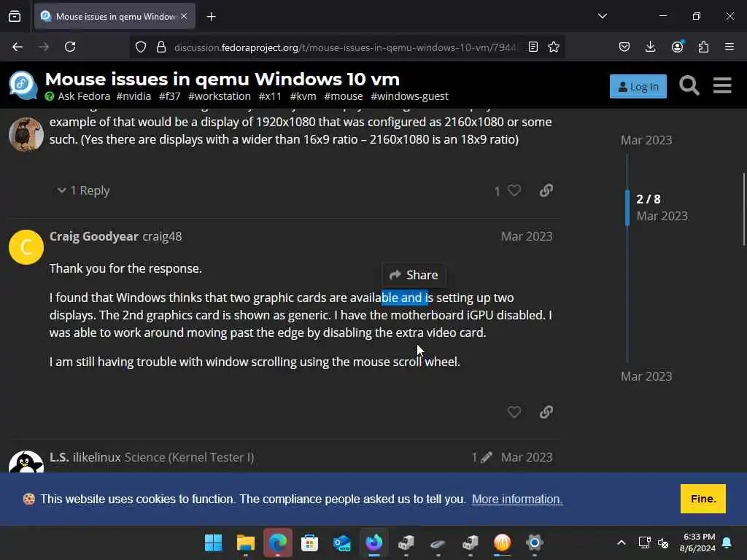Screen dimensions: 747x560
Task: Show site security padlock info
Action: [161, 47]
